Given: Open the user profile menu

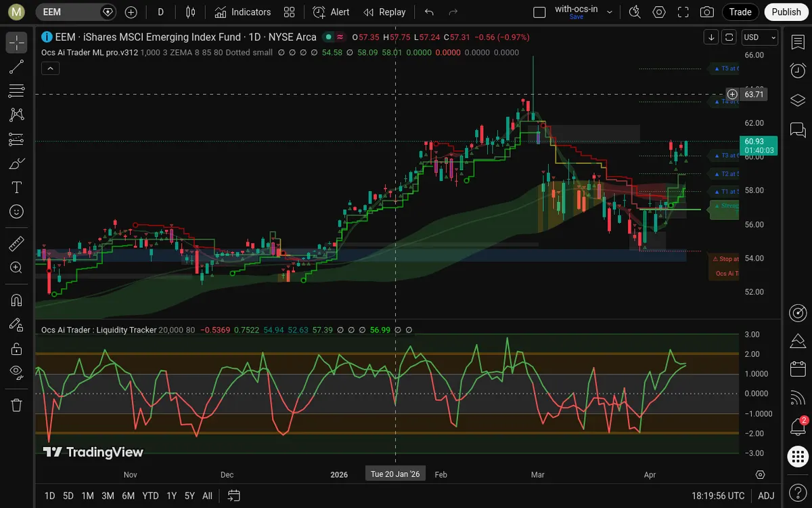Looking at the screenshot, I should (x=17, y=12).
